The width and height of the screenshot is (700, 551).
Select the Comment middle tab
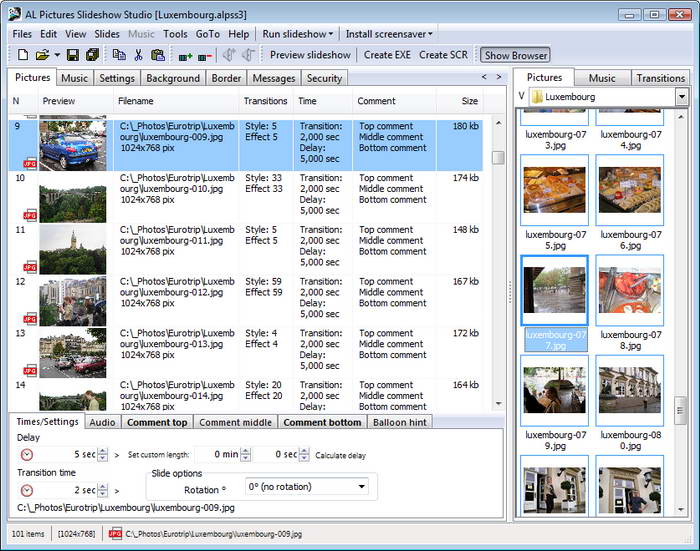click(x=235, y=422)
